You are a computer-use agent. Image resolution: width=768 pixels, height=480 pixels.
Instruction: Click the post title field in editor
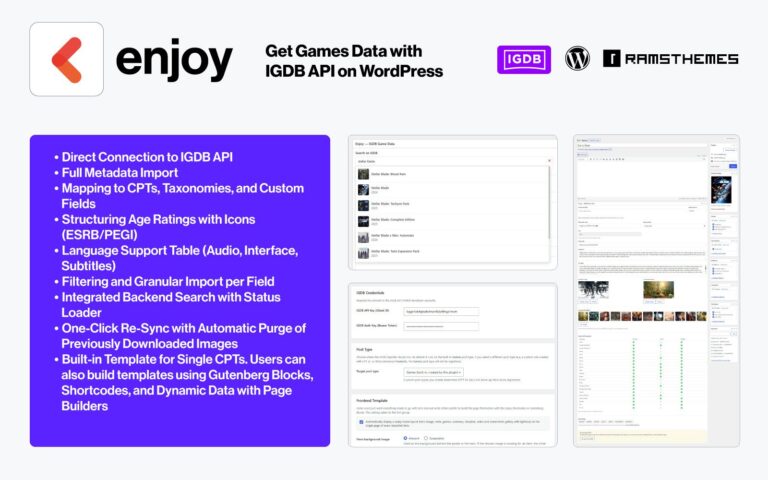click(x=642, y=145)
